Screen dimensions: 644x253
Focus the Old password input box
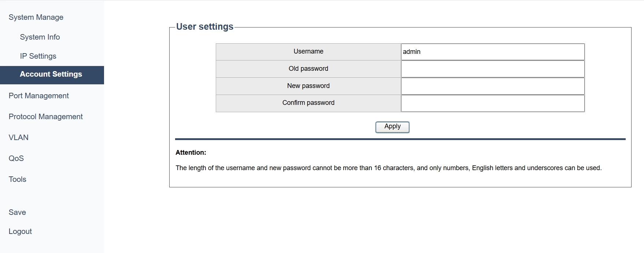pos(492,69)
